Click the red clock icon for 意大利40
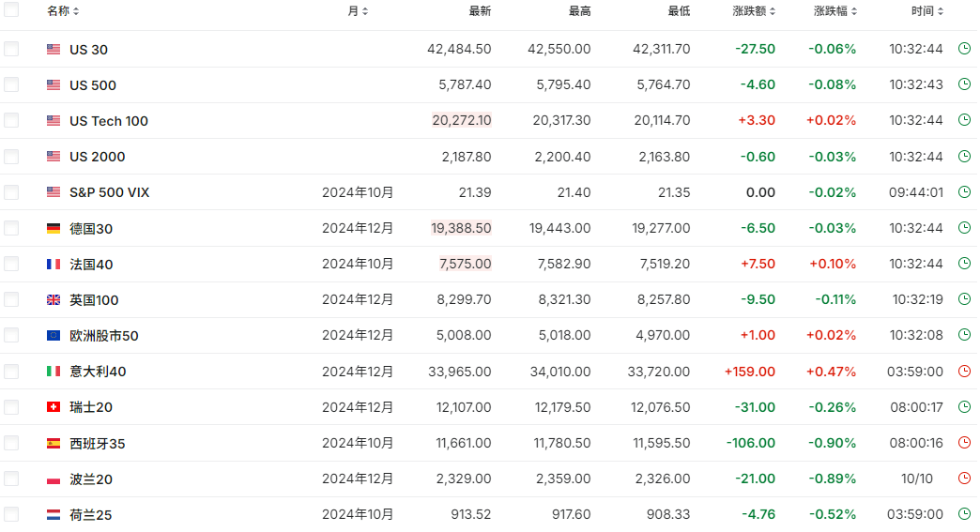 tap(963, 372)
